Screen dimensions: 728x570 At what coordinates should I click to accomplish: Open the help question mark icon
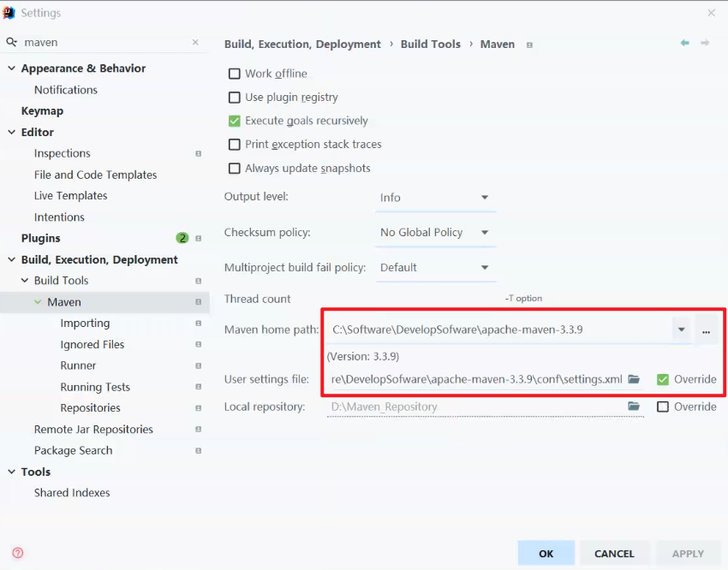click(18, 553)
